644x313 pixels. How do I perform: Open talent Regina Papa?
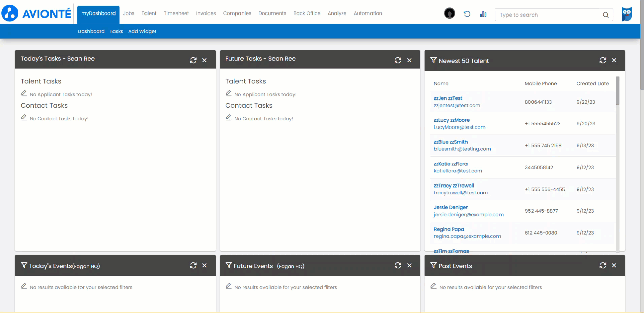[449, 229]
